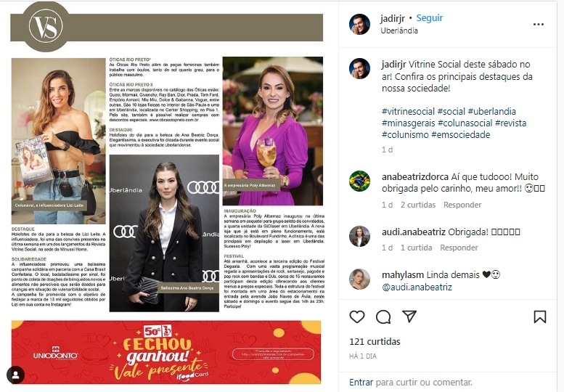Screen dimensions: 564x392
Task: Click Entrar to log in
Action: 361,383
